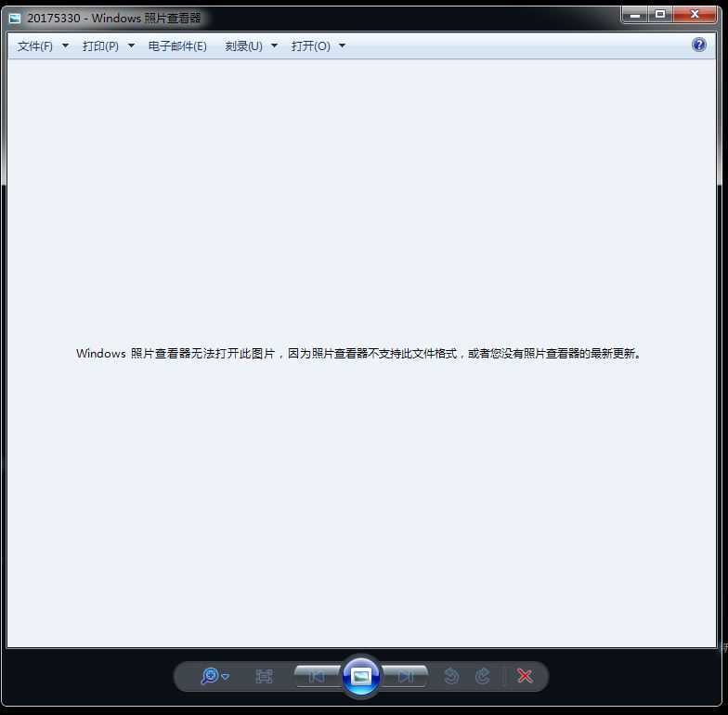Viewport: 728px width, 715px height.
Task: Click the magnifier zoom icon
Action: 210,676
